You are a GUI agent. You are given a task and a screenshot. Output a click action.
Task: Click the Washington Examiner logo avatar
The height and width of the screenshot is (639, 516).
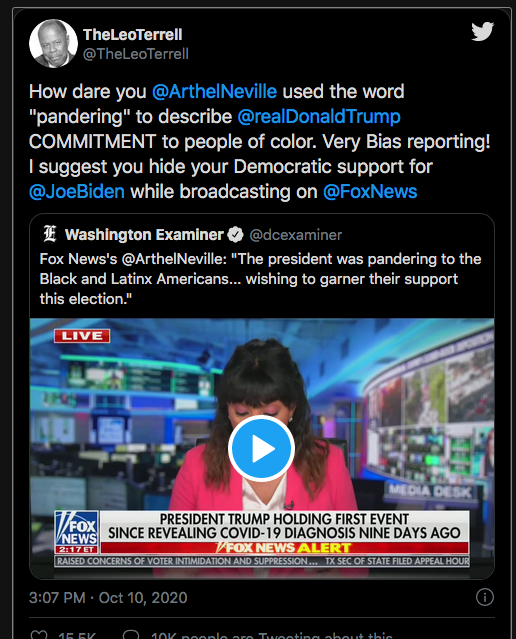pyautogui.click(x=50, y=234)
